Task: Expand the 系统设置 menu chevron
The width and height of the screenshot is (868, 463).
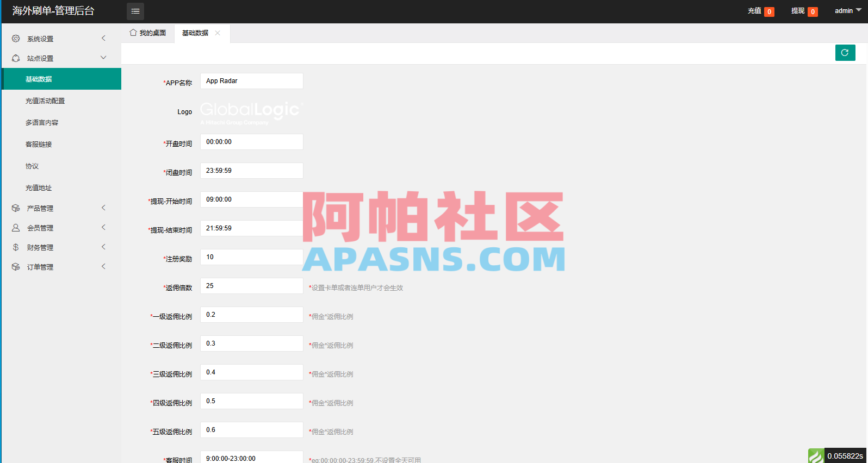Action: coord(103,38)
